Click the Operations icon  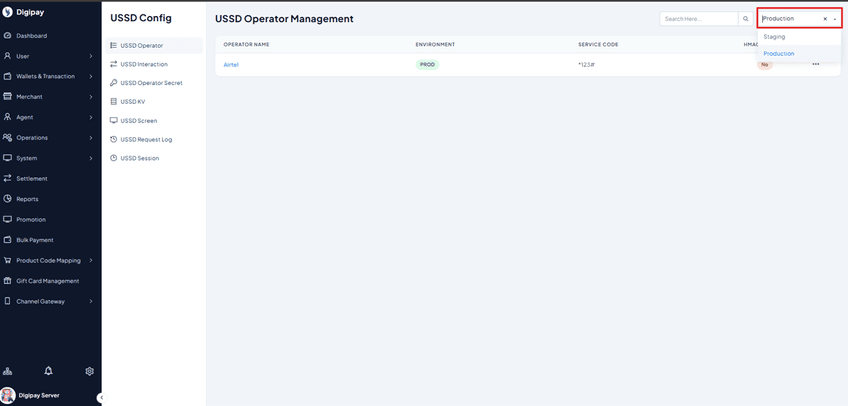point(7,137)
